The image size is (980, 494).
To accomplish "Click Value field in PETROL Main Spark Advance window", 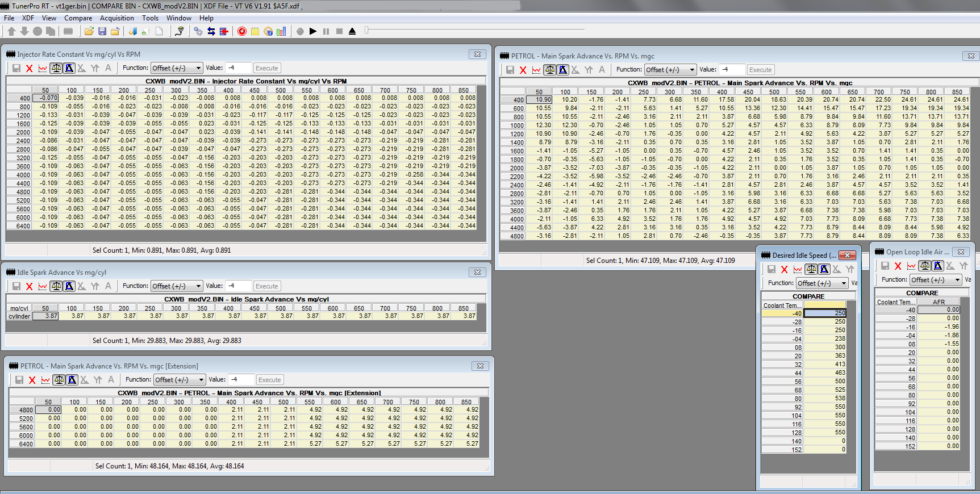I will click(732, 70).
